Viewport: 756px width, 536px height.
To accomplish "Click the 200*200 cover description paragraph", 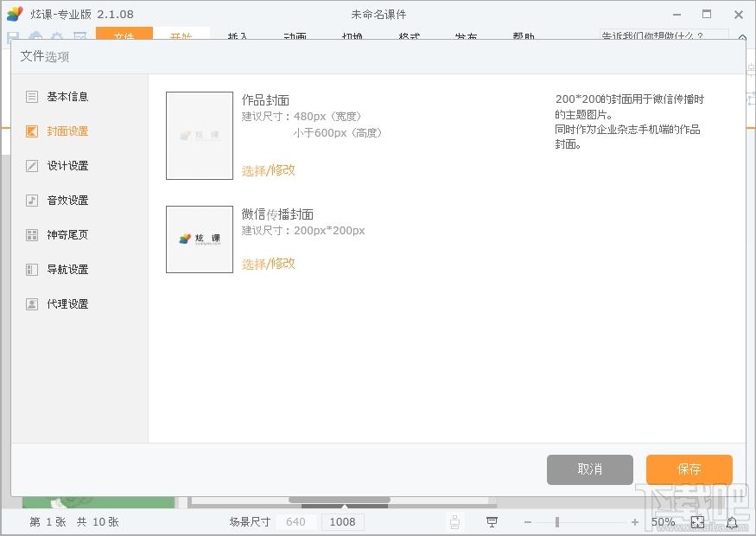I will [x=629, y=122].
